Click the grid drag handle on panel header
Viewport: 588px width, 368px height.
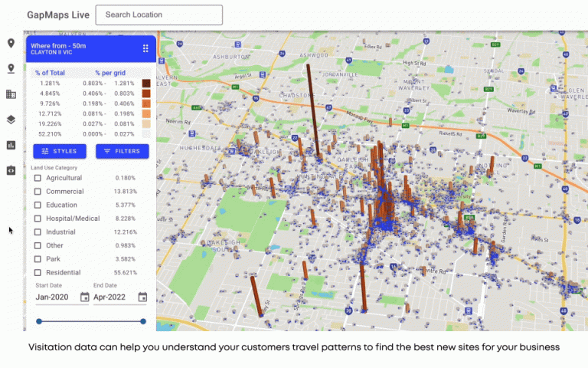pyautogui.click(x=145, y=48)
